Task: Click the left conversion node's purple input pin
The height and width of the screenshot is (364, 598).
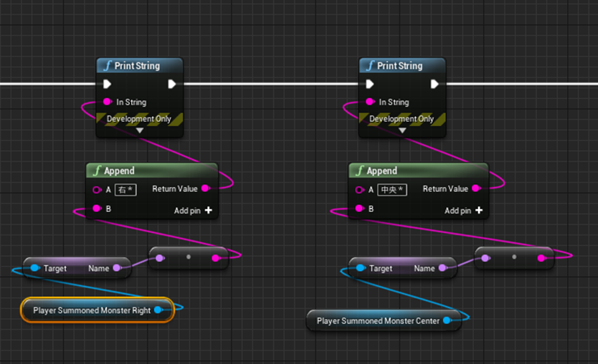Action: [x=160, y=258]
